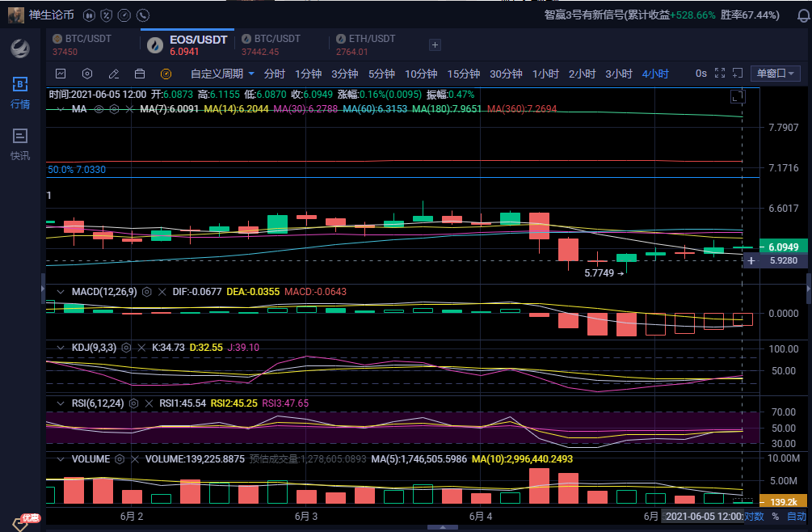Toggle 自动 auto price scale
The image size is (812, 532).
[x=797, y=516]
